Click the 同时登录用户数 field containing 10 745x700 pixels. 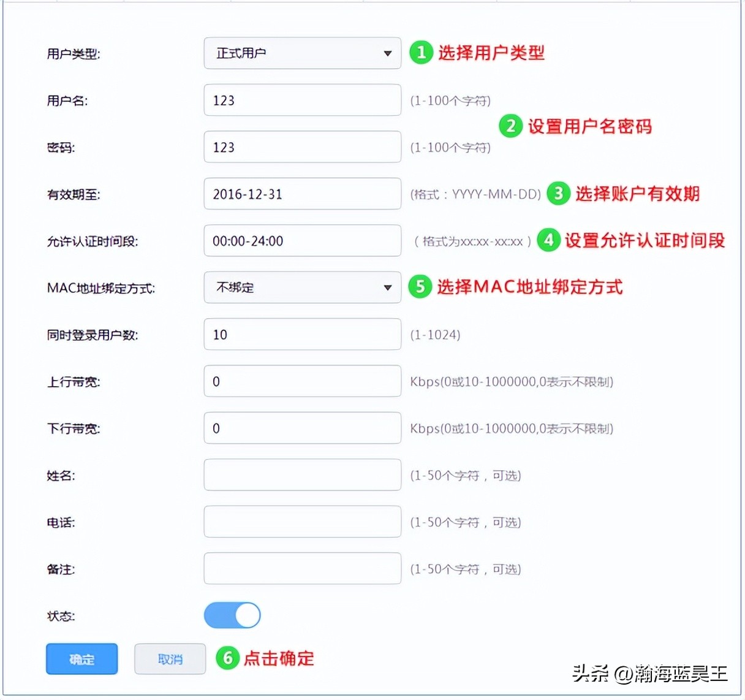point(302,334)
